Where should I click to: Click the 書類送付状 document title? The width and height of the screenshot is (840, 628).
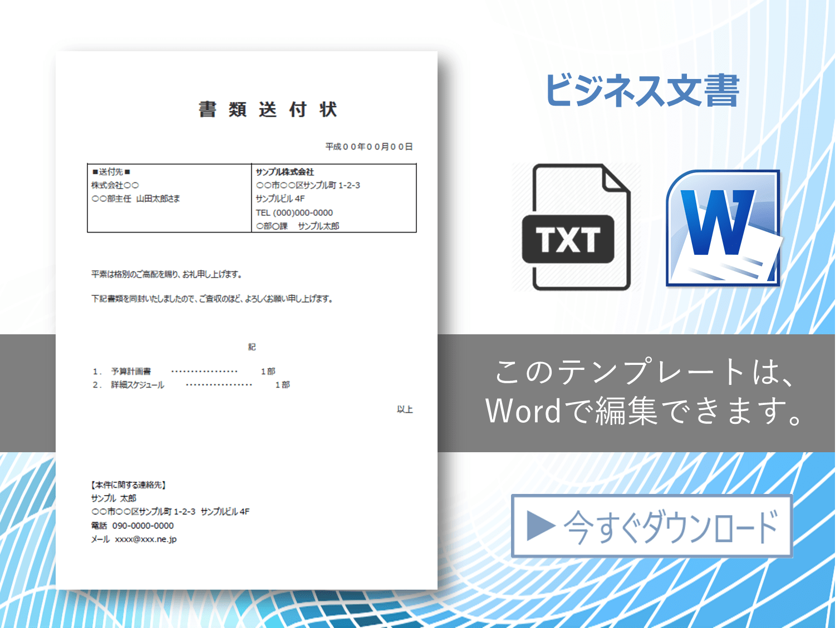coord(268,109)
